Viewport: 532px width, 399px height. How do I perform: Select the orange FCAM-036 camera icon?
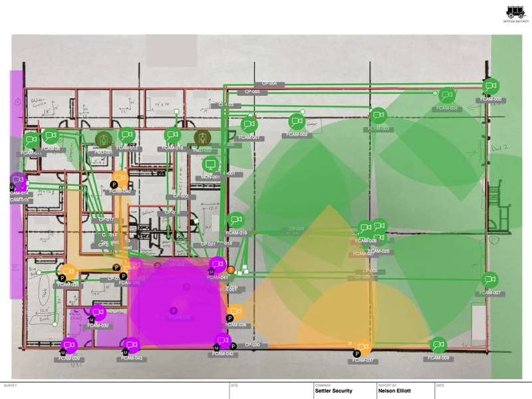[235, 313]
